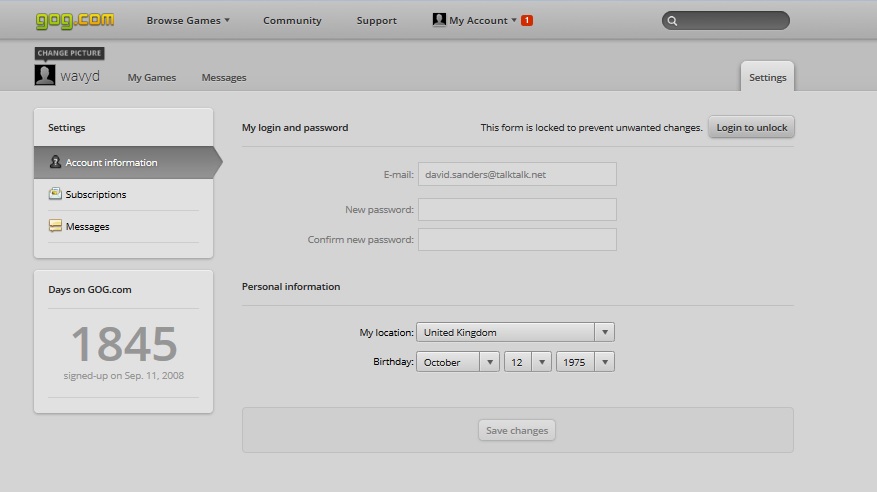
Task: Select the Settings tab
Action: coord(767,77)
